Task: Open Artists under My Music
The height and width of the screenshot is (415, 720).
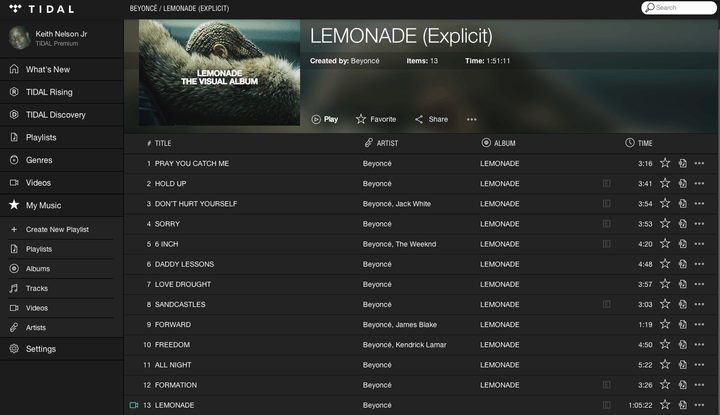Action: pos(62,328)
